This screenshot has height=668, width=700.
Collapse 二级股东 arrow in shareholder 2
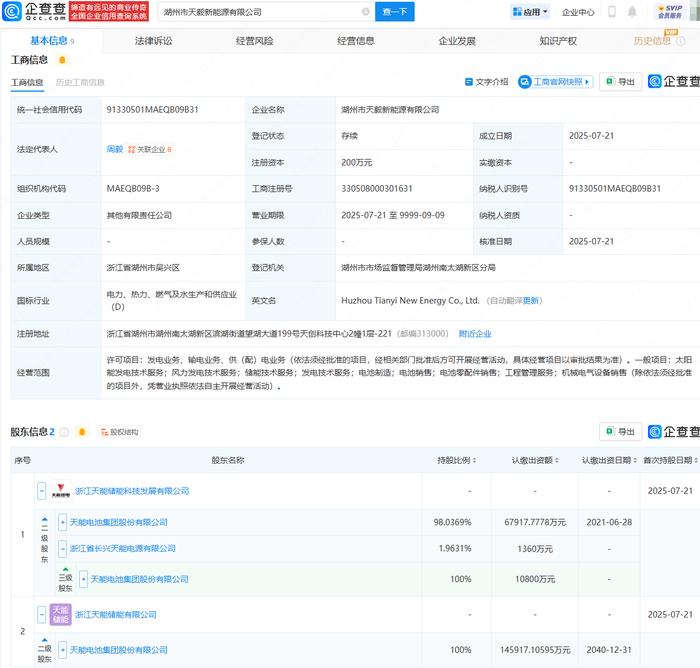(45, 640)
